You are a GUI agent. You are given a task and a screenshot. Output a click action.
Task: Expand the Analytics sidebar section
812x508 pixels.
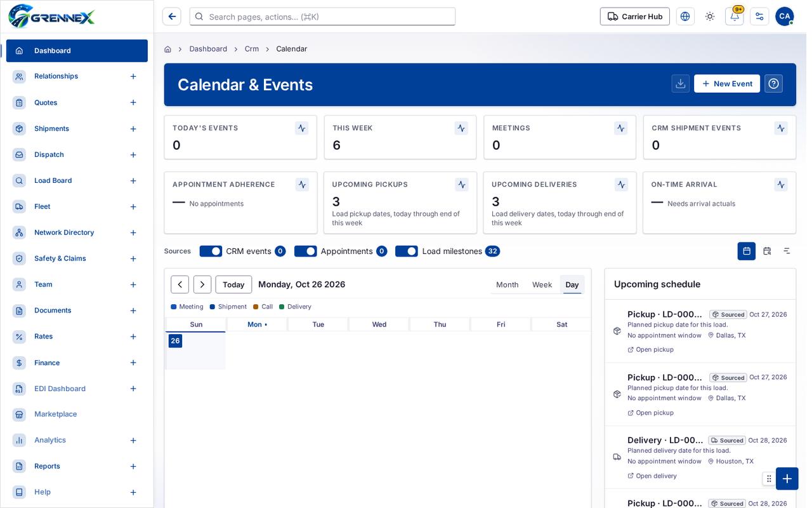pyautogui.click(x=133, y=441)
